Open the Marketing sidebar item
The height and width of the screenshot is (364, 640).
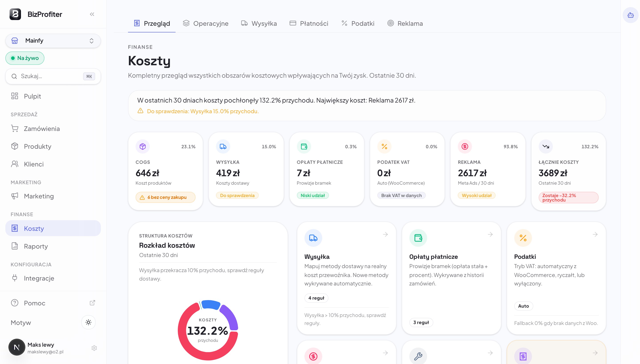pos(53,196)
